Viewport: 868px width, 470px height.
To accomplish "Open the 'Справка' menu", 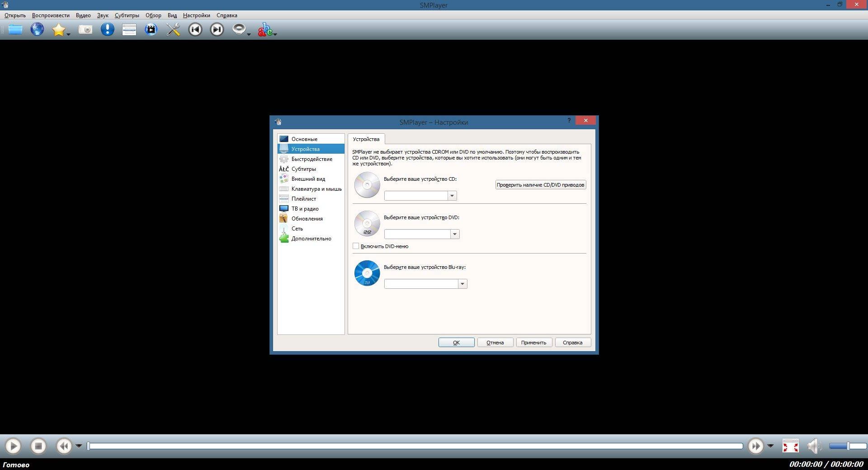I will click(227, 15).
